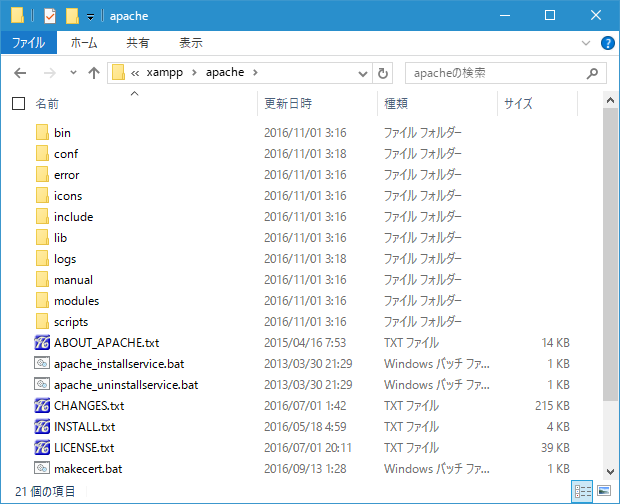620x504 pixels.
Task: Click the date 2015/04/16 7:53
Action: coord(305,343)
